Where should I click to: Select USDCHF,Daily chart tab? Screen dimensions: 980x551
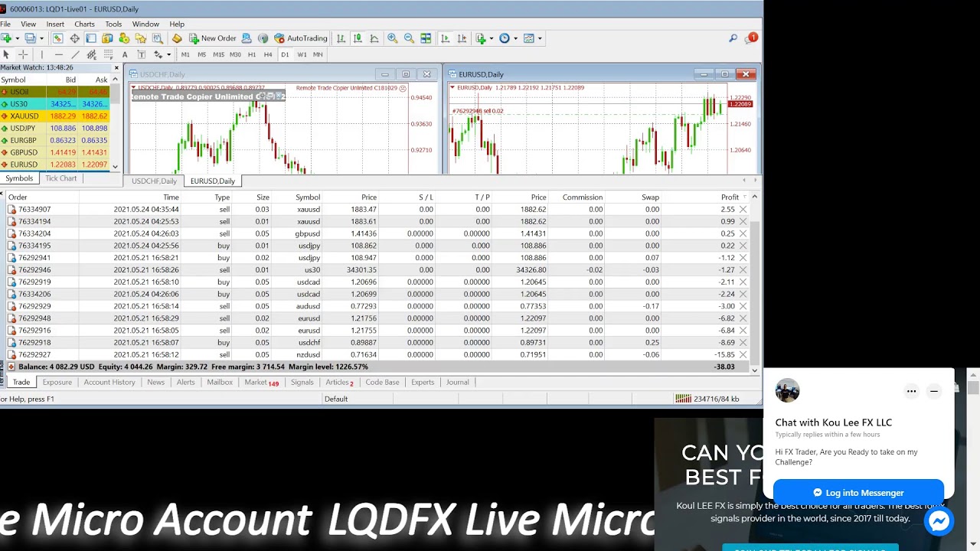point(154,181)
